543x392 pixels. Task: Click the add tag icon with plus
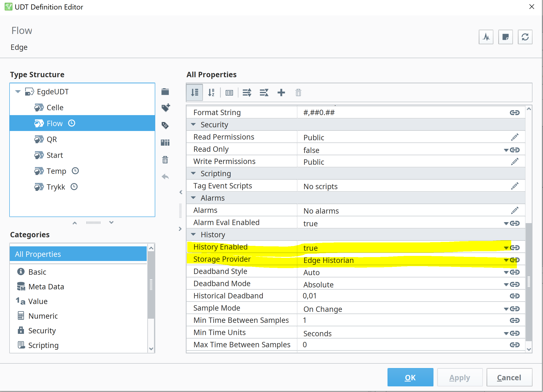(x=166, y=108)
